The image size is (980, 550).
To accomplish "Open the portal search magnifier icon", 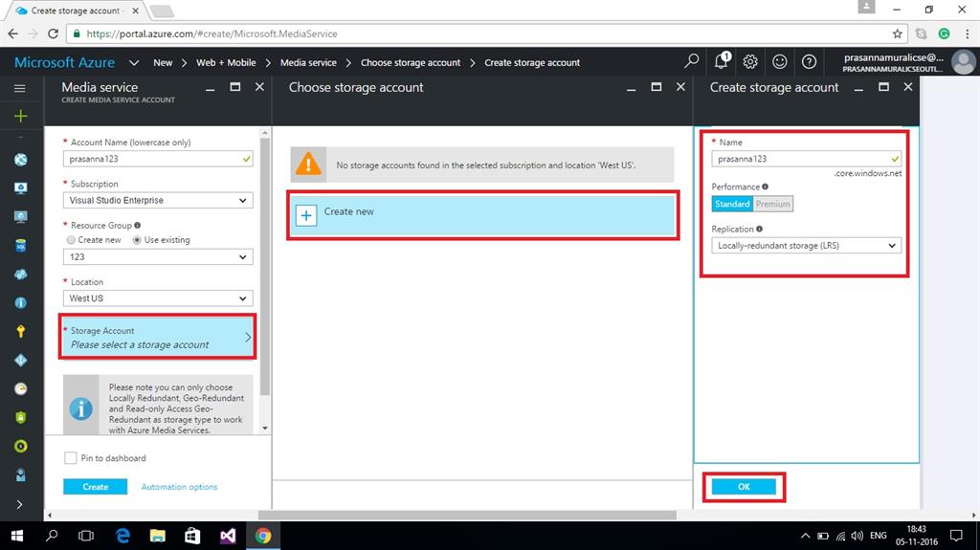I will tap(691, 61).
